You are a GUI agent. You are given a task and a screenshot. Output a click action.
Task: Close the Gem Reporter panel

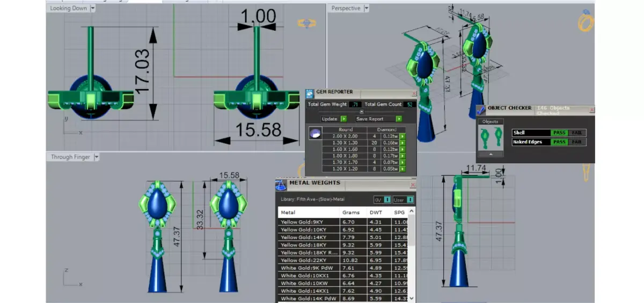(x=413, y=93)
